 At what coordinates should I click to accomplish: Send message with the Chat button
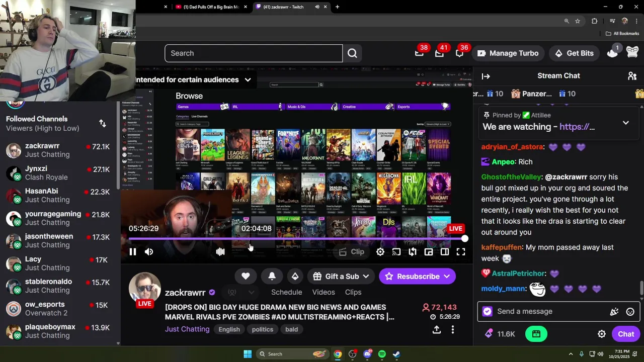[x=626, y=334]
